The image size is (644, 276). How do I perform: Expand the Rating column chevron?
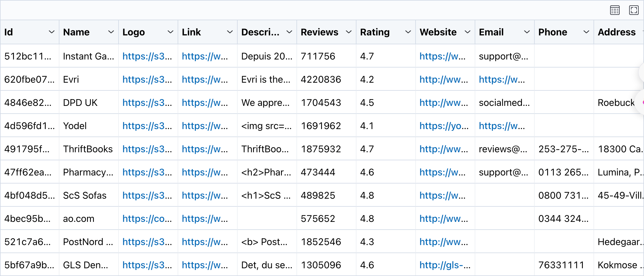408,32
